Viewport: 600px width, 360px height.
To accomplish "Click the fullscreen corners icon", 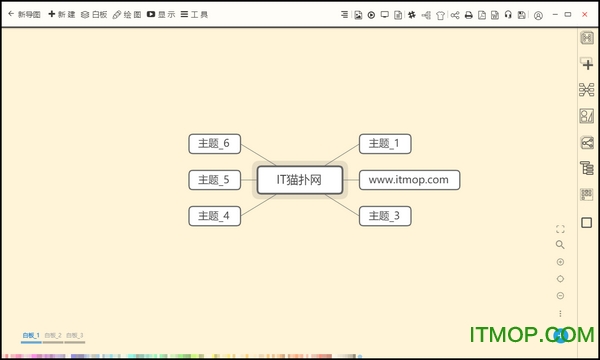I will point(560,229).
